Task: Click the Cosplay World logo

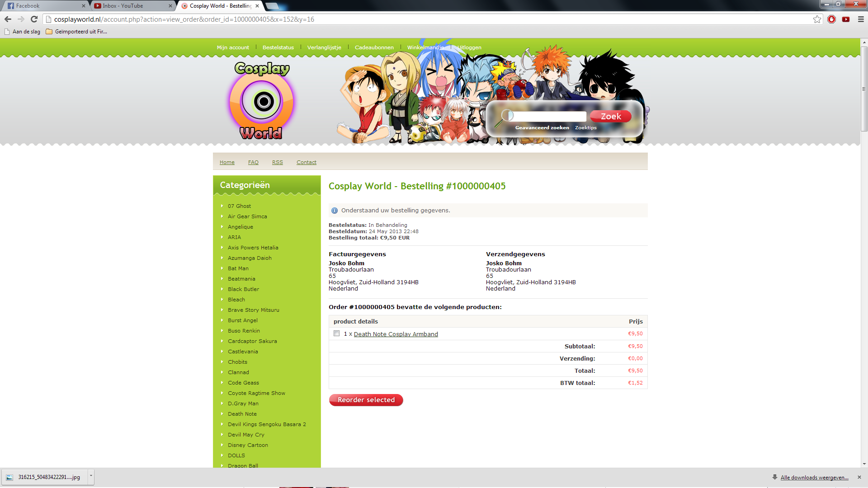Action: (262, 101)
